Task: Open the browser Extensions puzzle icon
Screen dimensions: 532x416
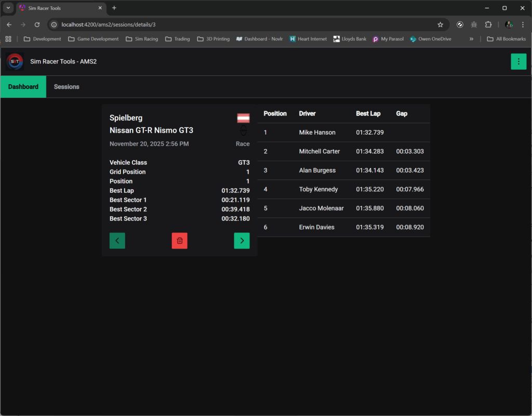Action: pyautogui.click(x=488, y=24)
